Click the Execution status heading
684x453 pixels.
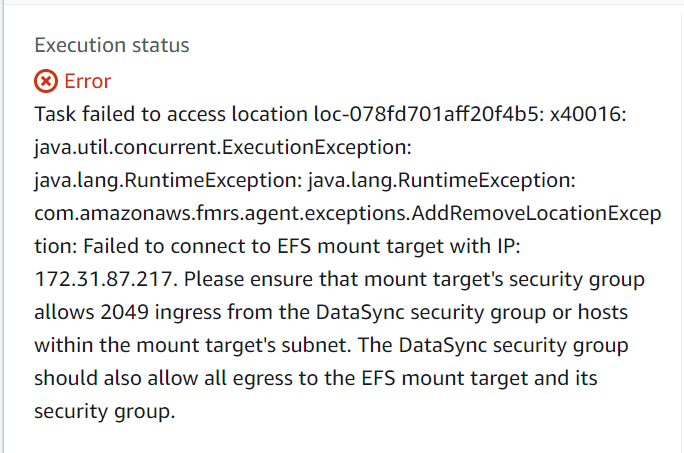coord(112,45)
